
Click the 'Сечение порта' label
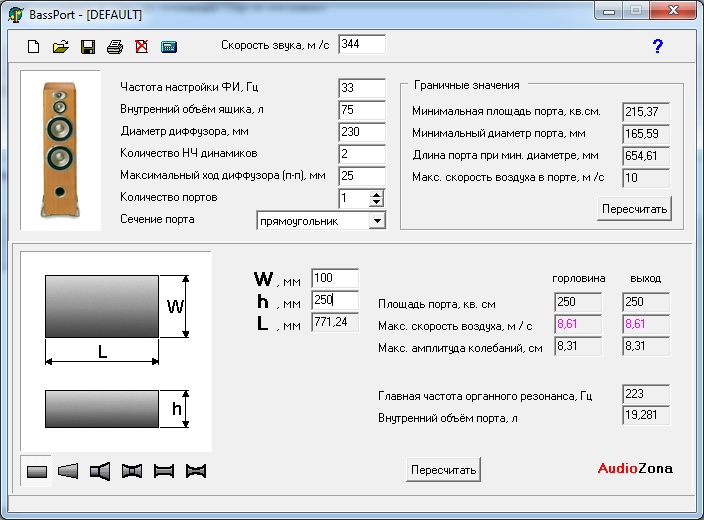(x=157, y=219)
